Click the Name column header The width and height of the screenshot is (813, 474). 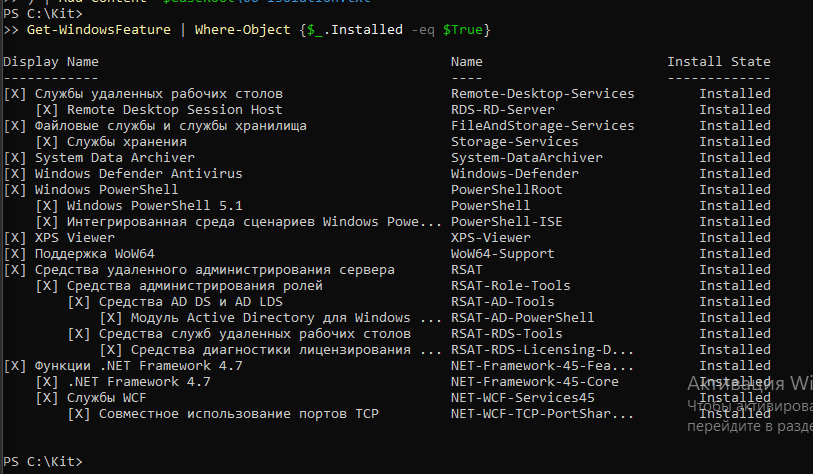click(x=467, y=62)
